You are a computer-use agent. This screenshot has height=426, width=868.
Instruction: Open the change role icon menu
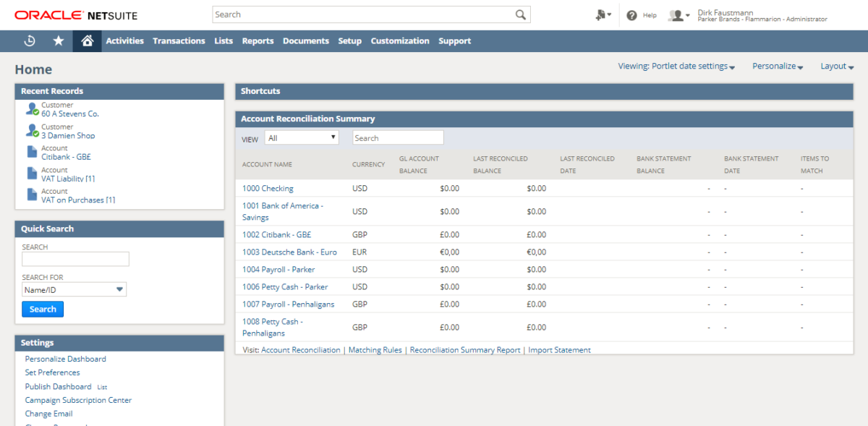coord(603,14)
